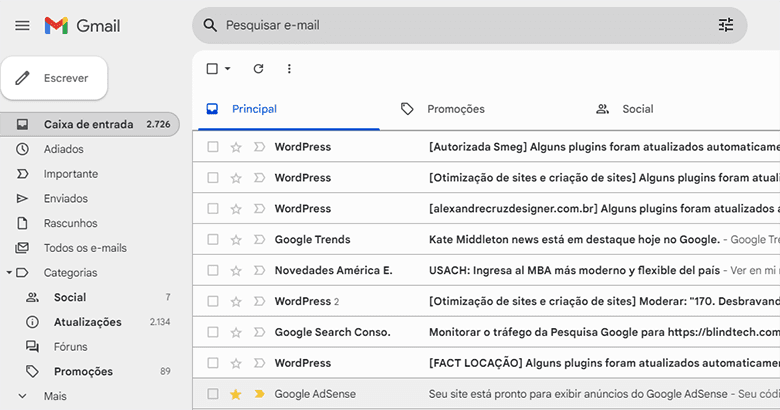Viewport: 780px width, 410px height.
Task: Open the Social category in sidebar
Action: [70, 298]
